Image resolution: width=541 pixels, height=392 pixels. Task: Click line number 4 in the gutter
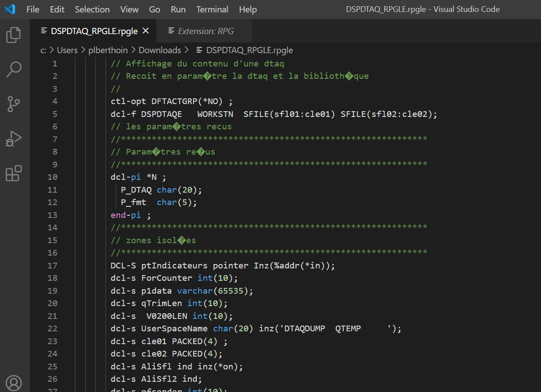[x=55, y=101]
